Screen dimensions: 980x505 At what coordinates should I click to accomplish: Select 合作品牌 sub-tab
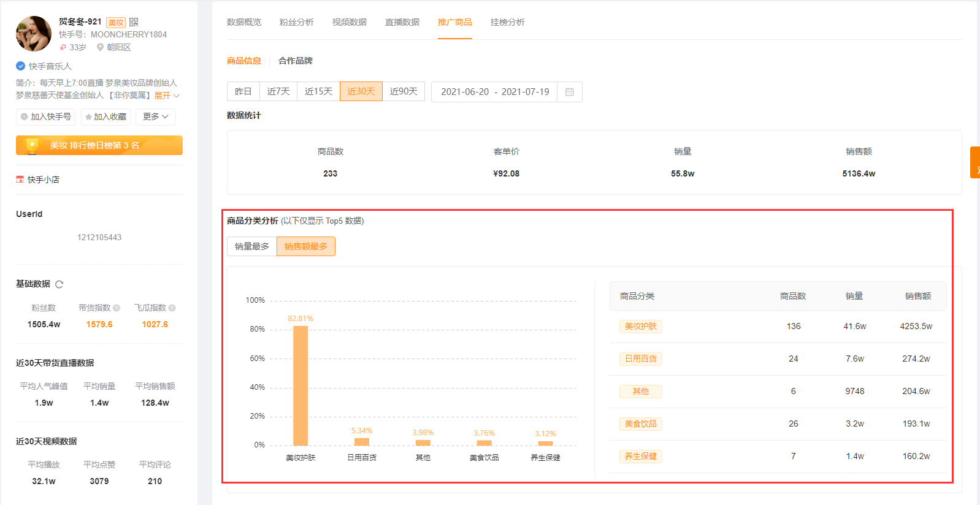tap(296, 61)
